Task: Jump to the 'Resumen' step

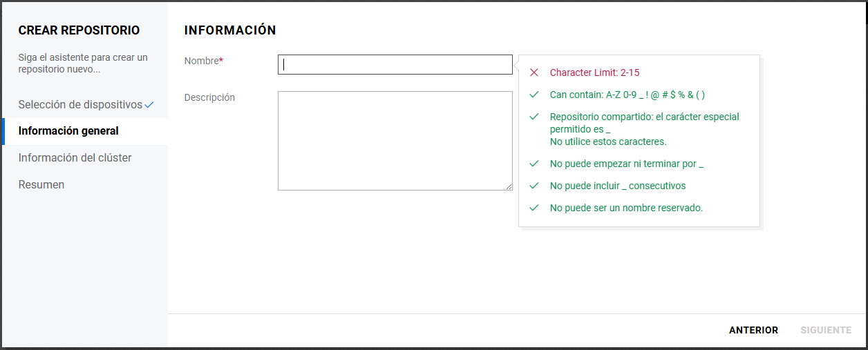Action: [41, 185]
